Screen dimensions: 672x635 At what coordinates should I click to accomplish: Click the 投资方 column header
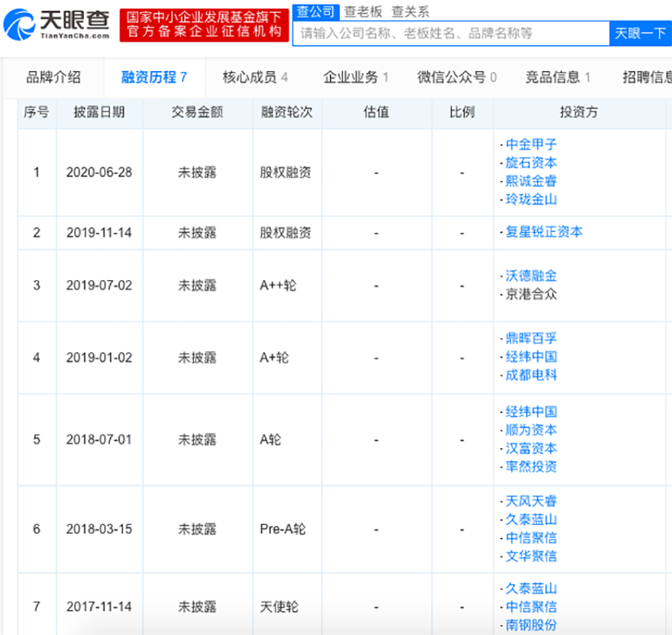[579, 112]
